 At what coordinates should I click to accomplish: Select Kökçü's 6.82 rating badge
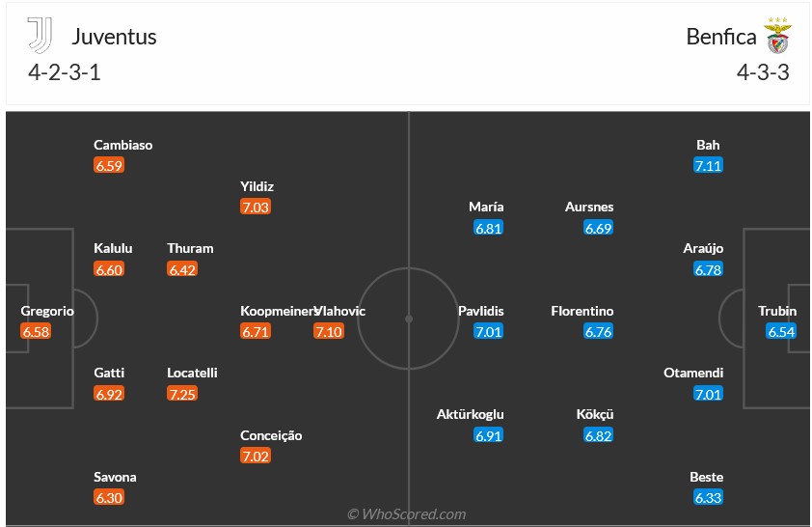pyautogui.click(x=599, y=435)
